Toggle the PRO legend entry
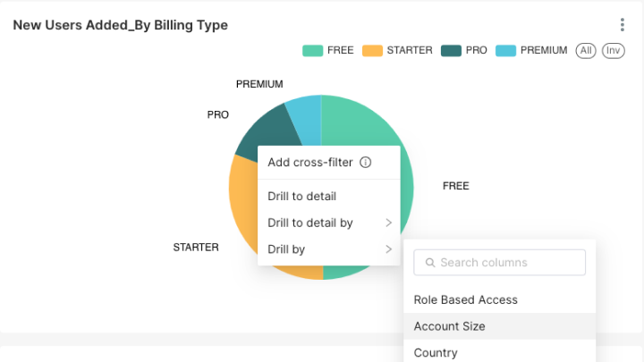Image resolution: width=644 pixels, height=362 pixels. coord(464,50)
